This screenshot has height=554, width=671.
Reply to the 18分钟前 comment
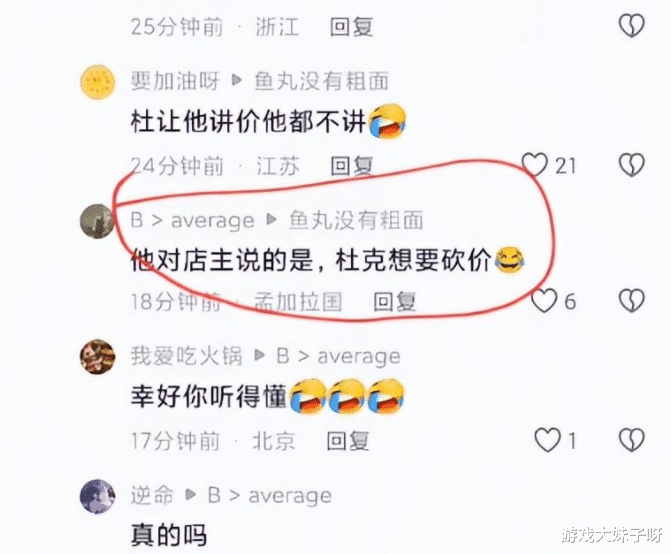(395, 302)
